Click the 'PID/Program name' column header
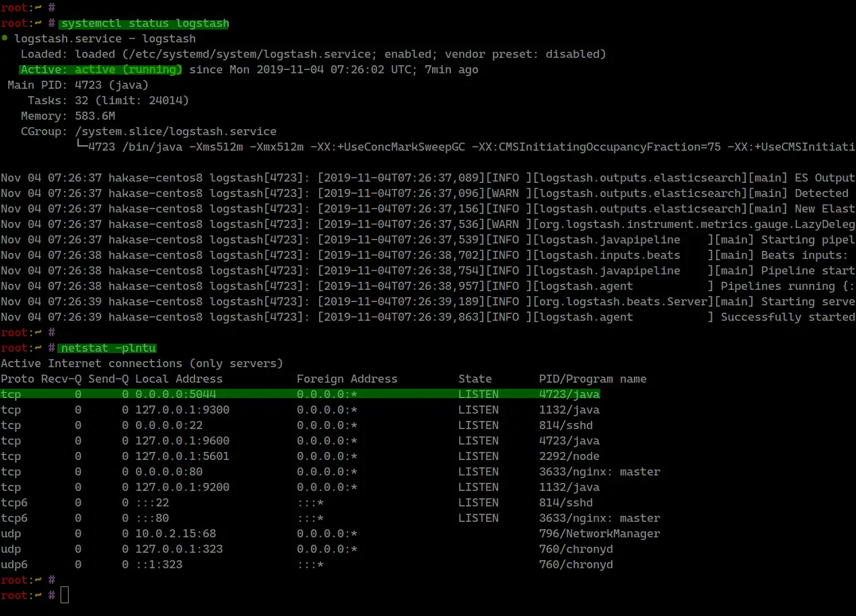Image resolution: width=856 pixels, height=616 pixels. (593, 379)
